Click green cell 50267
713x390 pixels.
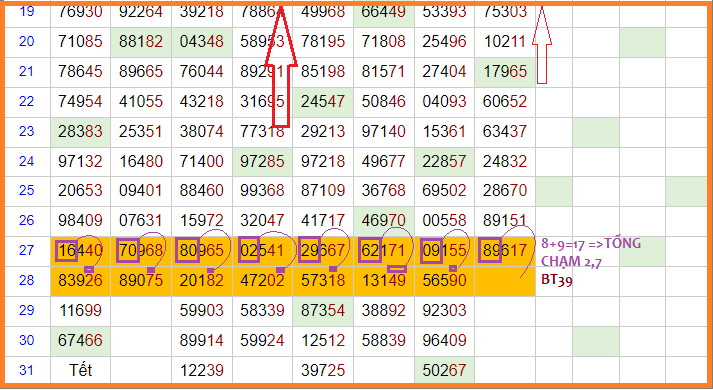click(444, 370)
